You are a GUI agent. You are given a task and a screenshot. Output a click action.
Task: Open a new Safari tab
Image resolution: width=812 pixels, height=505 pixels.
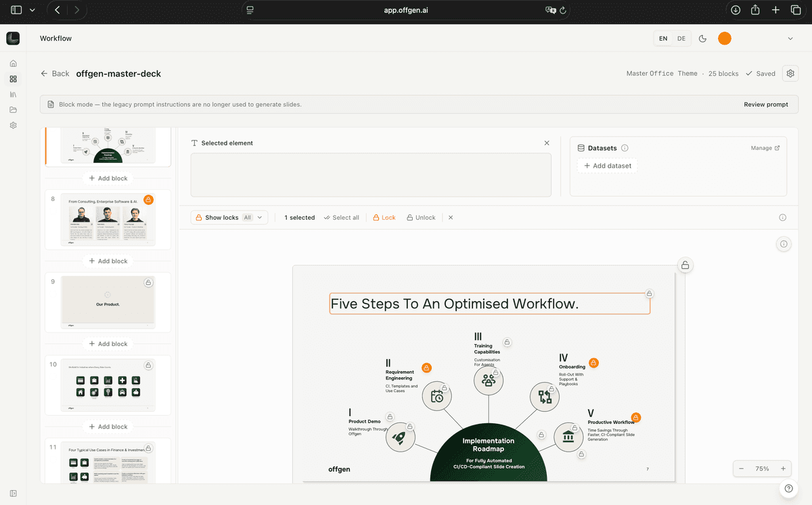pyautogui.click(x=776, y=10)
